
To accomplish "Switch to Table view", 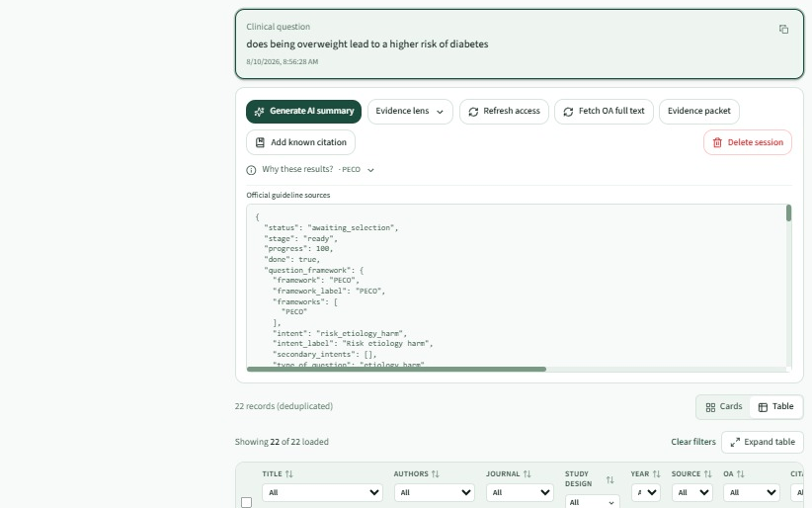I will [775, 407].
